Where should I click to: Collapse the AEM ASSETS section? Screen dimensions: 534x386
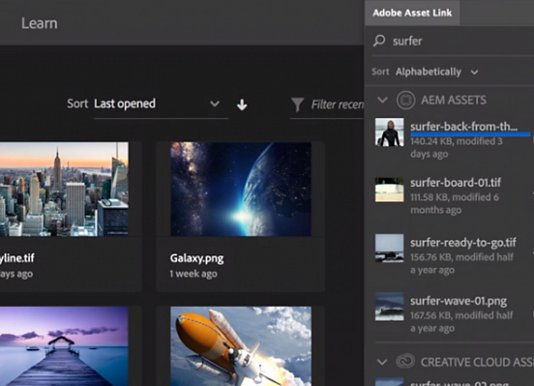click(382, 100)
